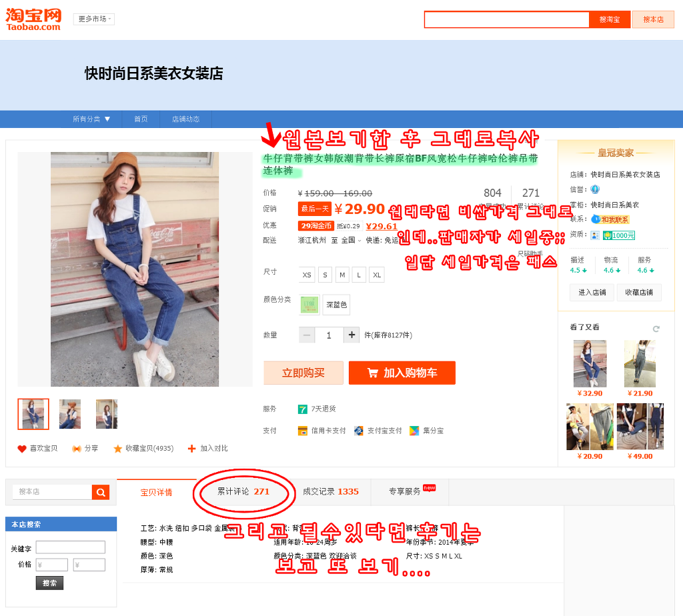This screenshot has width=683, height=616.
Task: Click the 立即购买 buy now button
Action: (x=303, y=373)
